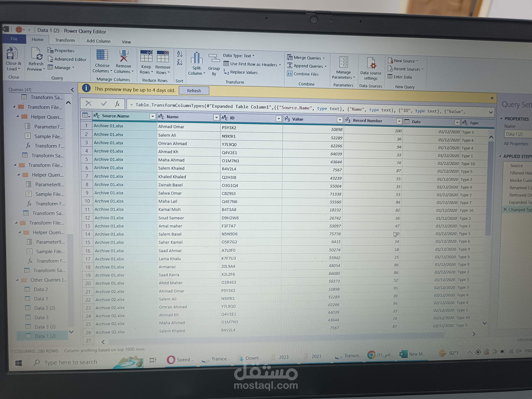The width and height of the screenshot is (532, 399).
Task: Expand the formula bar chevron
Action: point(491,112)
